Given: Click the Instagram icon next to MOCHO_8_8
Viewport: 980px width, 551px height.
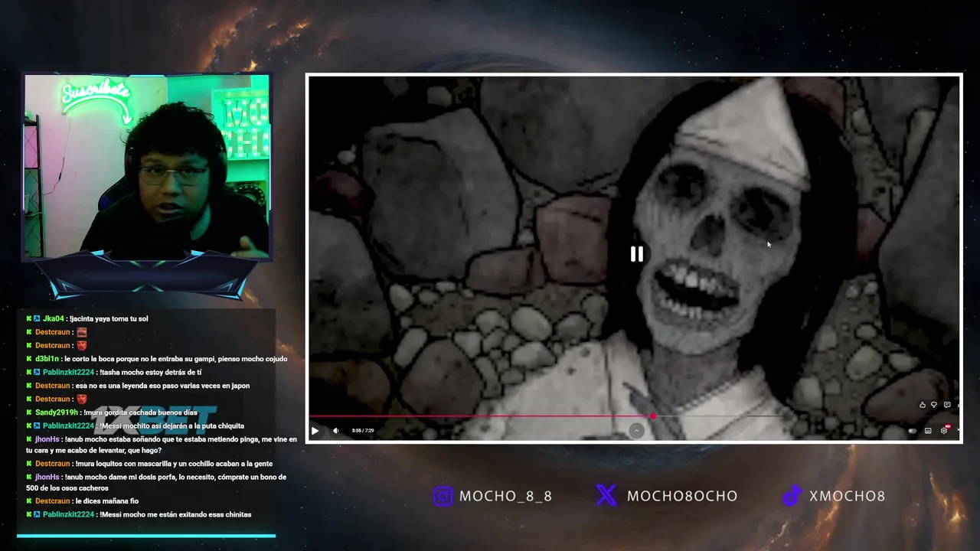Looking at the screenshot, I should point(443,496).
